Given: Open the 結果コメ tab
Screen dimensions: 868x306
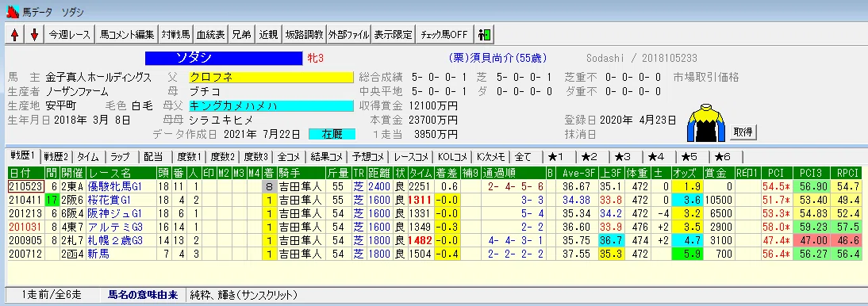Looking at the screenshot, I should [327, 157].
